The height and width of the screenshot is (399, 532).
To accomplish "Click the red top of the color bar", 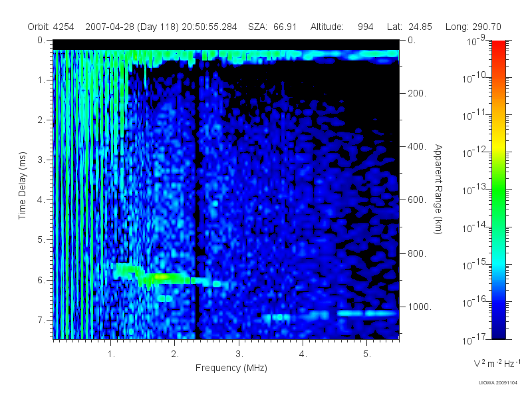I will (499, 46).
